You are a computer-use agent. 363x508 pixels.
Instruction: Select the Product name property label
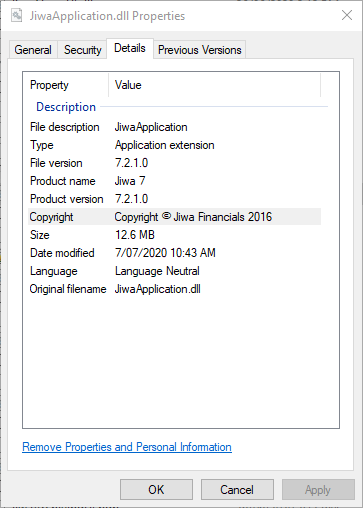pyautogui.click(x=63, y=181)
